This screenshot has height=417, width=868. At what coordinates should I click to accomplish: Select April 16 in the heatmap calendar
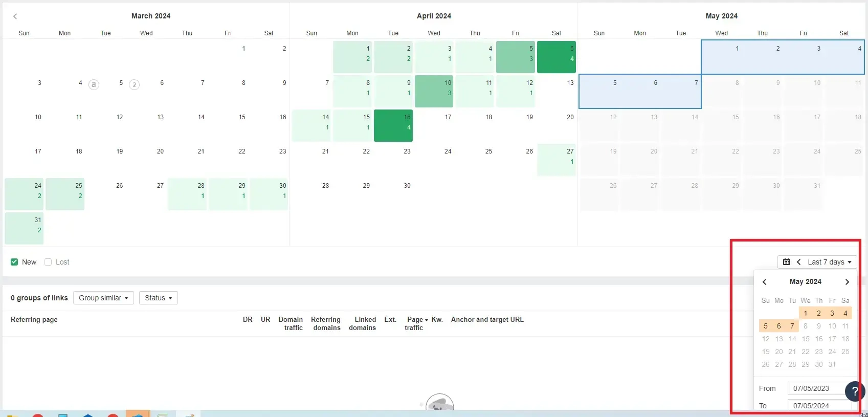click(x=393, y=125)
